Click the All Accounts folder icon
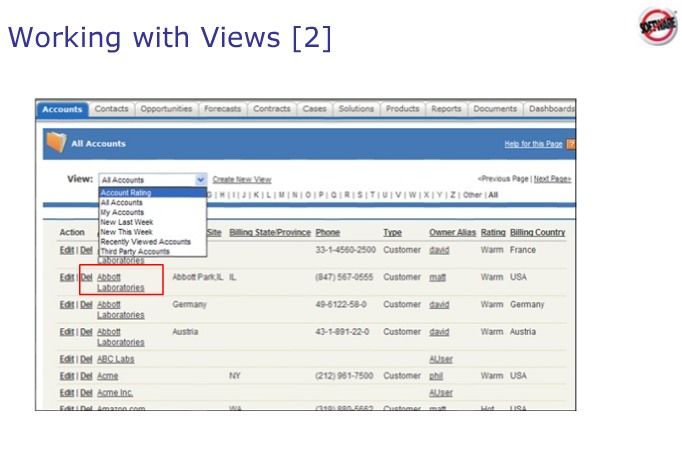The image size is (682, 456). [x=55, y=143]
